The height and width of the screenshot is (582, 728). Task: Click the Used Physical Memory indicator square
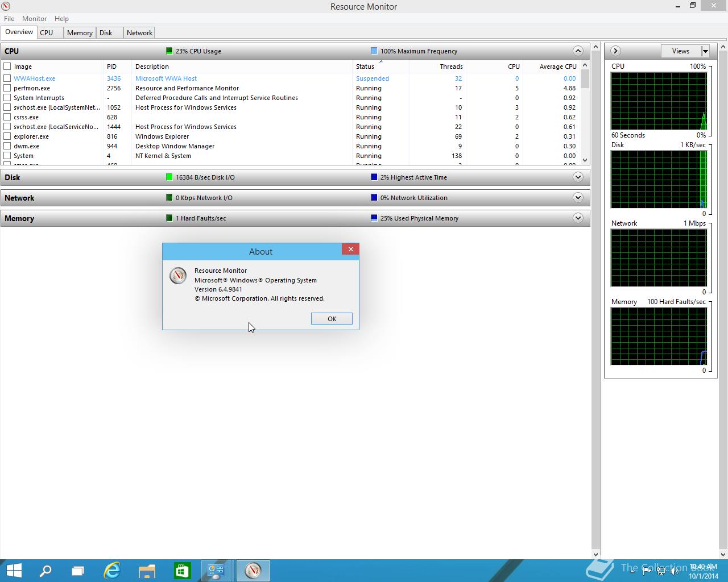click(374, 218)
